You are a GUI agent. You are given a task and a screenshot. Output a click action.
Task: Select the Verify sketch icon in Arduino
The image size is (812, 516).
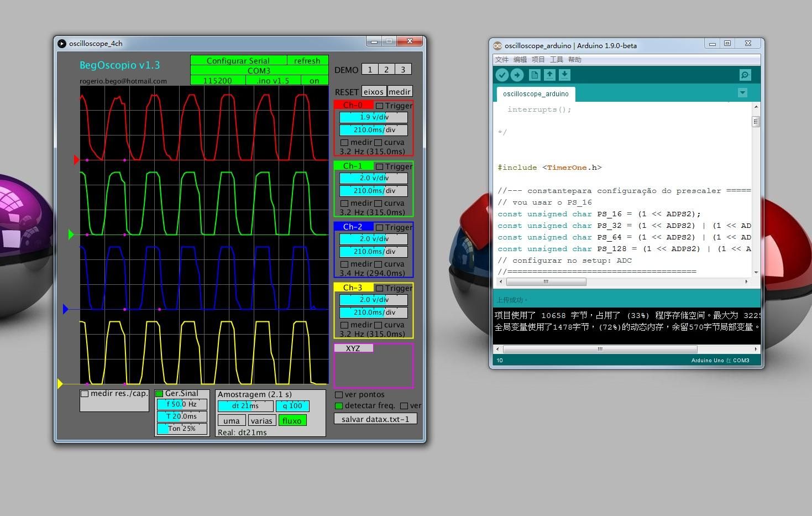[x=501, y=75]
